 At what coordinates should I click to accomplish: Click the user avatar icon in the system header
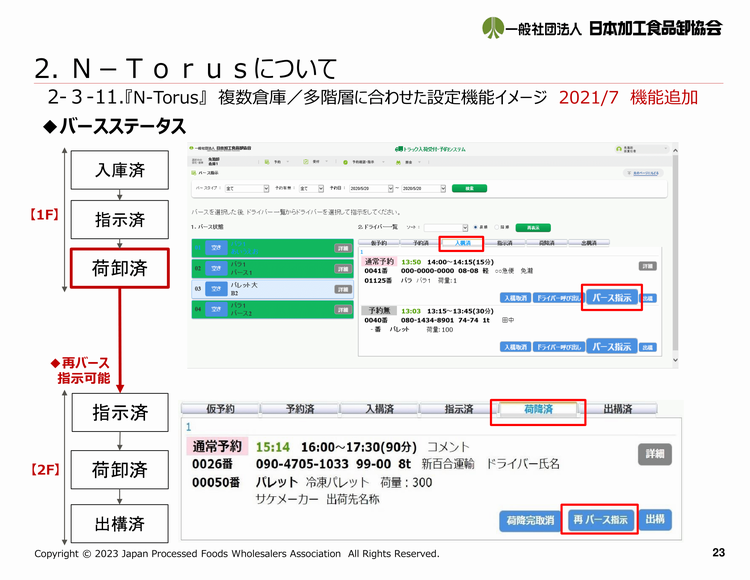coord(619,149)
